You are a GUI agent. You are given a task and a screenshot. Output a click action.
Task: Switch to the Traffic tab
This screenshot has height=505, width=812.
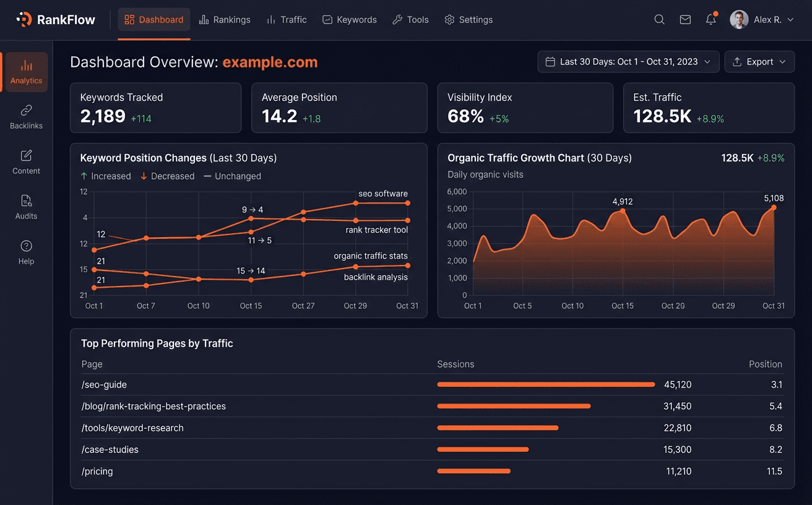(x=287, y=20)
